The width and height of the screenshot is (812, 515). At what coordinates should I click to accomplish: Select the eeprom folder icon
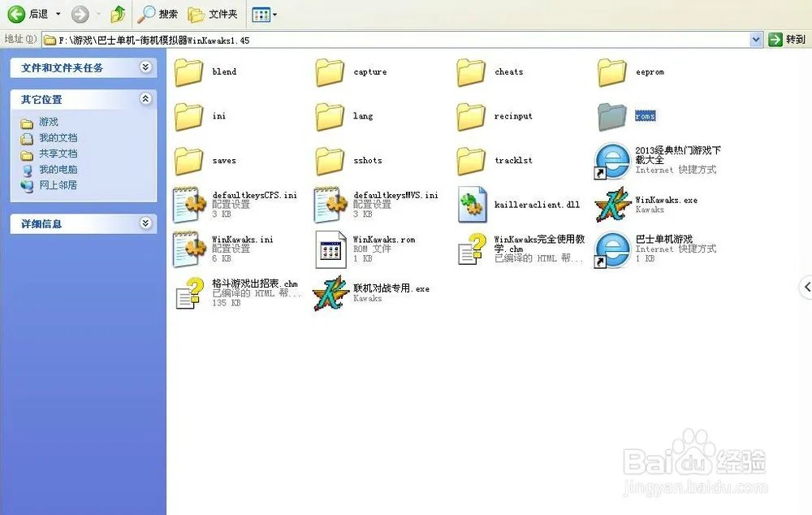pyautogui.click(x=612, y=72)
